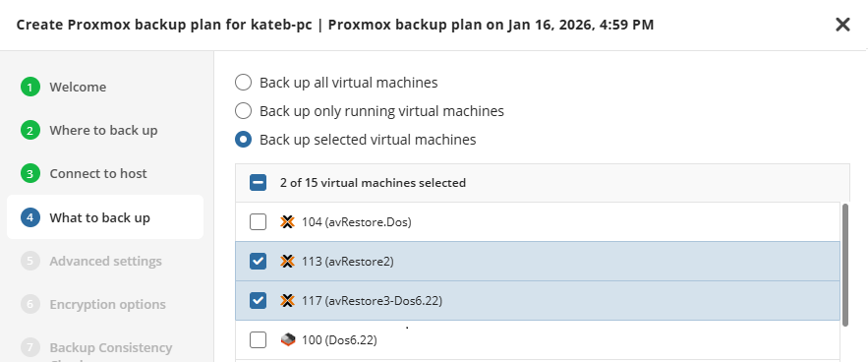
Task: Check the 104 (avRestore.Dos) checkbox
Action: point(258,222)
